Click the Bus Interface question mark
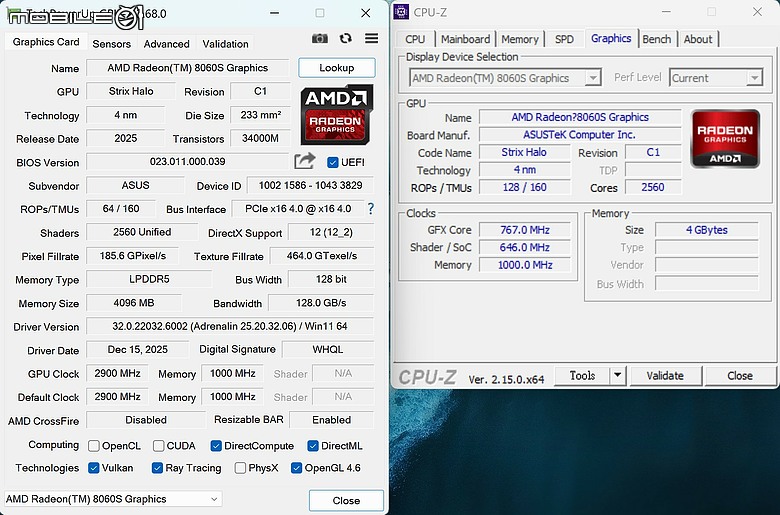 coord(371,208)
